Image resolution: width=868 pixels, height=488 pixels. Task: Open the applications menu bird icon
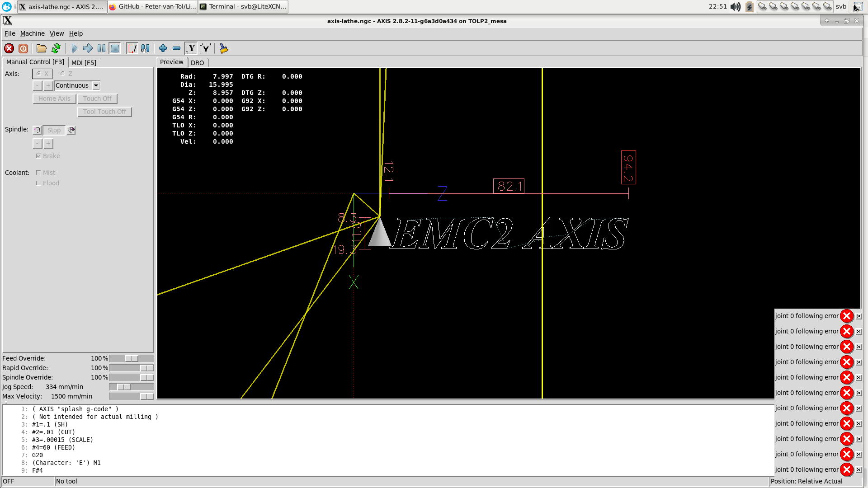(7, 7)
